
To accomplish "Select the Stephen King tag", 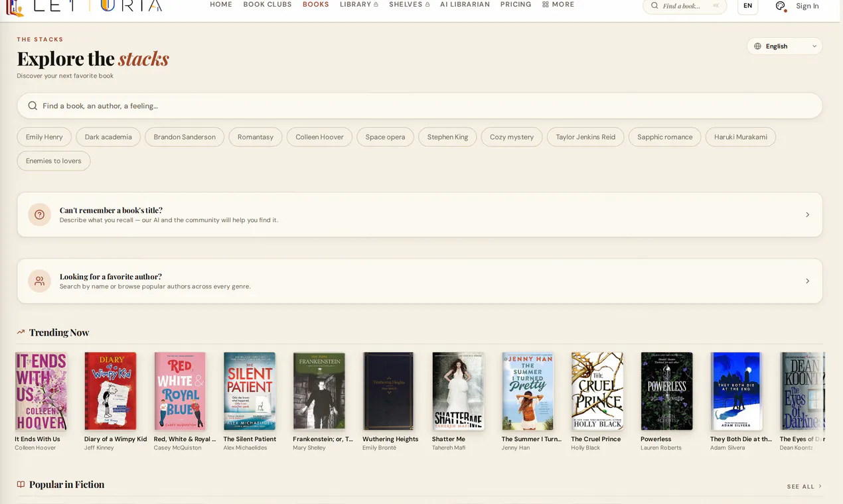I will pos(447,137).
